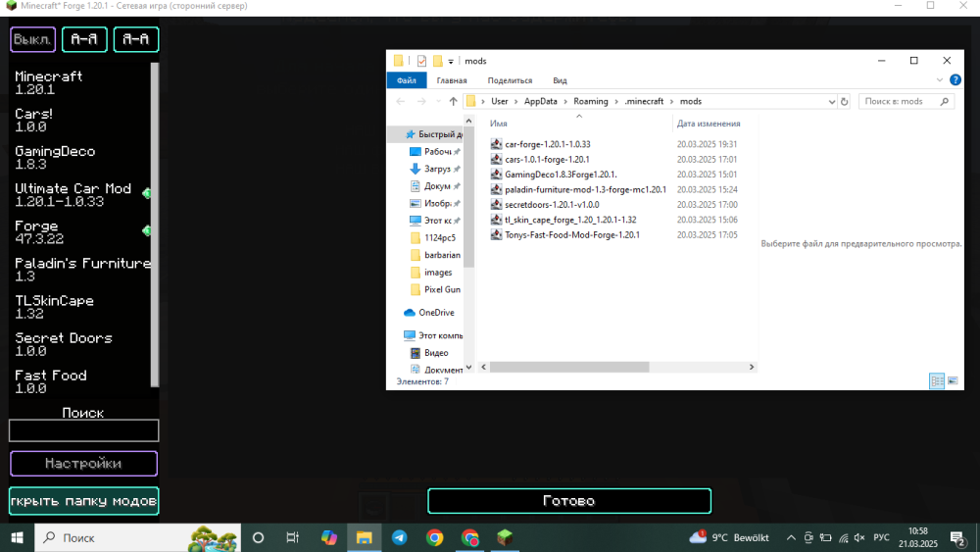Image resolution: width=980 pixels, height=552 pixels.
Task: Expand User breadcrumb chevron
Action: (x=516, y=101)
